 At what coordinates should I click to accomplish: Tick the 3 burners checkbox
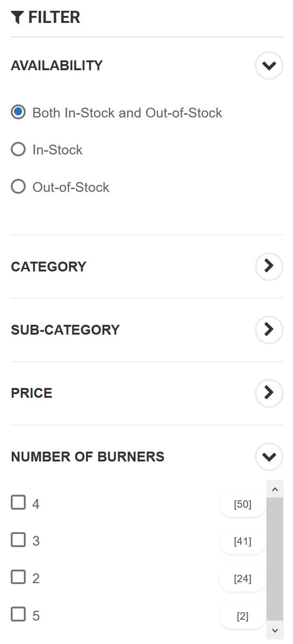[18, 541]
